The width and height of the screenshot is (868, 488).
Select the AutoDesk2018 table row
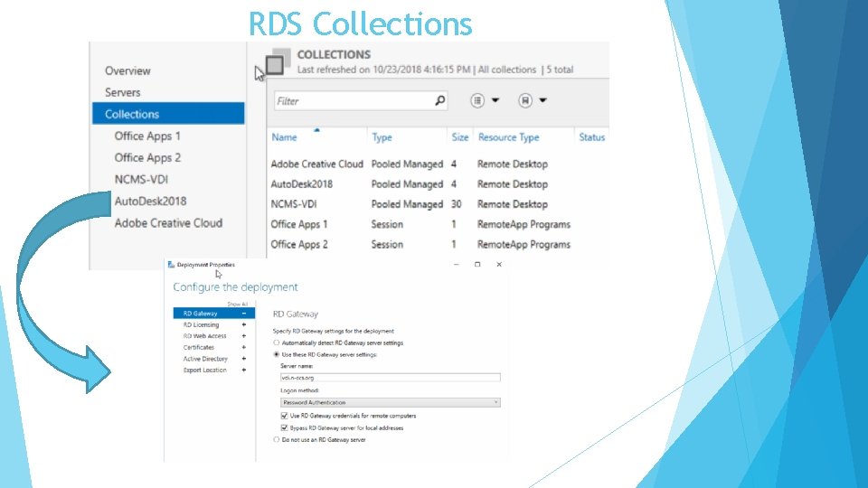pyautogui.click(x=438, y=184)
